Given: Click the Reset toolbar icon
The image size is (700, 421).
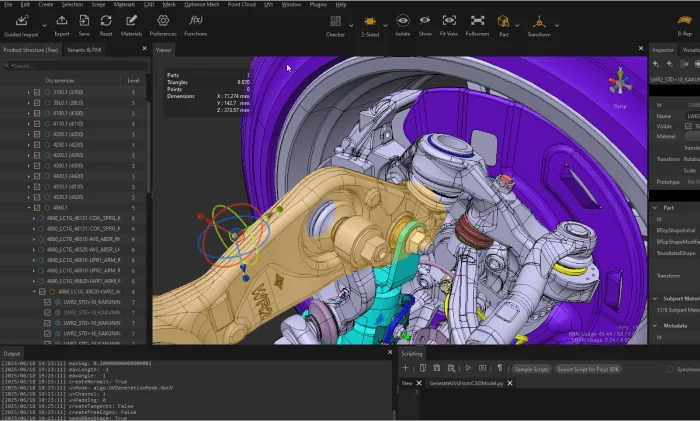Looking at the screenshot, I should click(108, 20).
